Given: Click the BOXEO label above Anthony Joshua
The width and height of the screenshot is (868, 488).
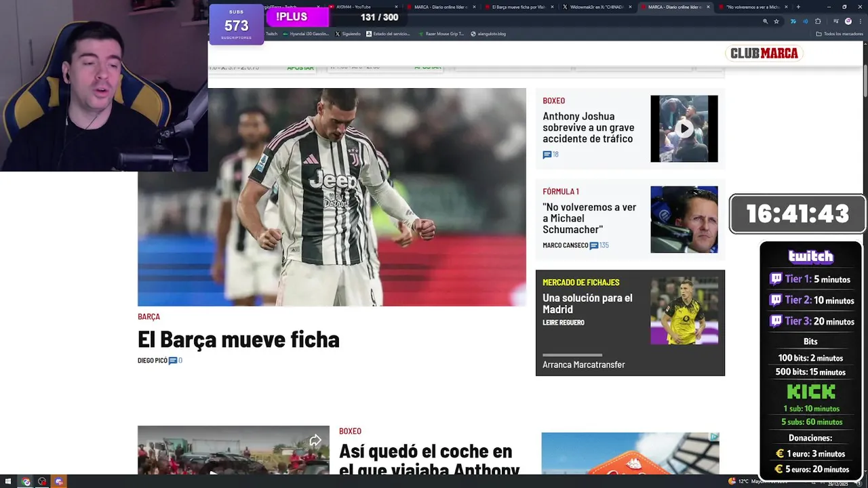Looking at the screenshot, I should click(x=553, y=101).
